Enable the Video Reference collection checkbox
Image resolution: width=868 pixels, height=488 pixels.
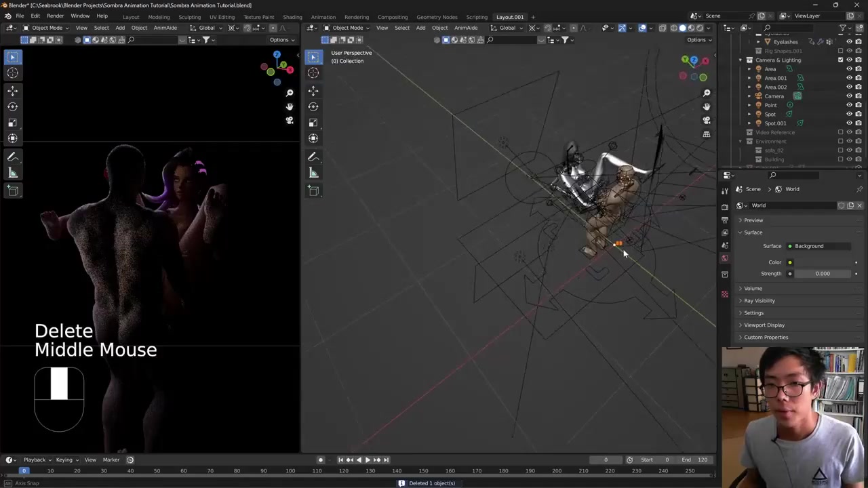point(841,132)
